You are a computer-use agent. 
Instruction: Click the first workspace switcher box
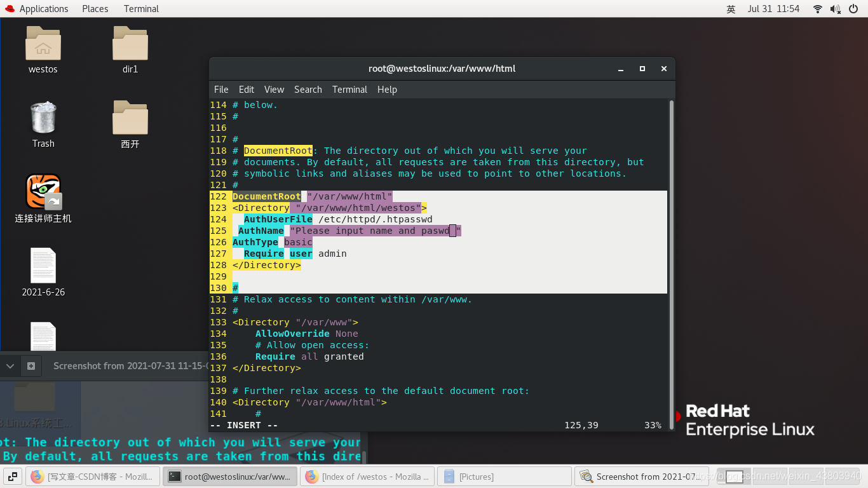[734, 476]
